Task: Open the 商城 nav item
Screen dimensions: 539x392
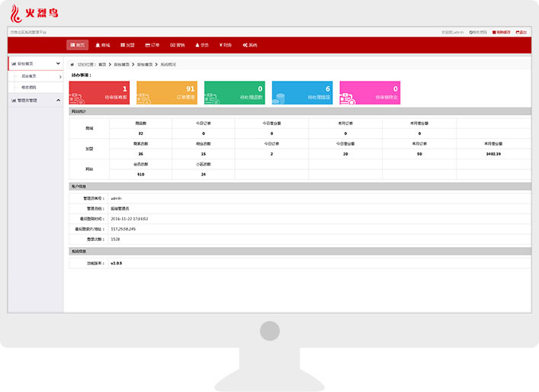Action: click(x=103, y=46)
